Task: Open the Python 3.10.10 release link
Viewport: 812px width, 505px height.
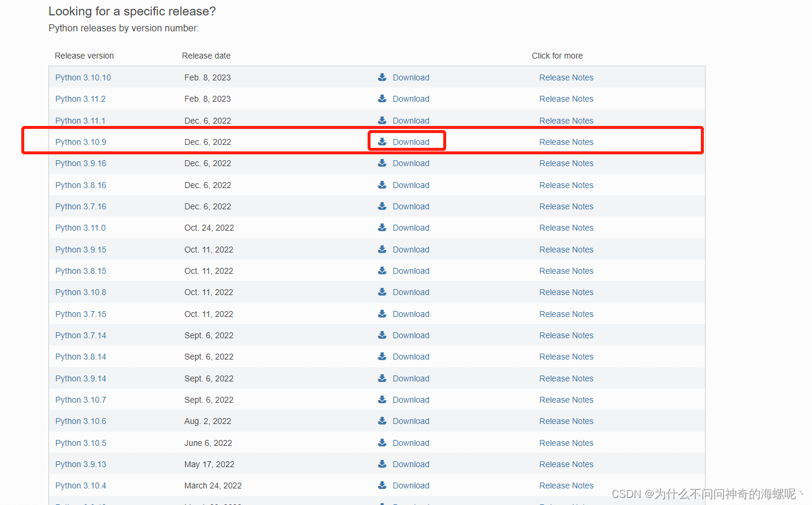Action: point(83,77)
